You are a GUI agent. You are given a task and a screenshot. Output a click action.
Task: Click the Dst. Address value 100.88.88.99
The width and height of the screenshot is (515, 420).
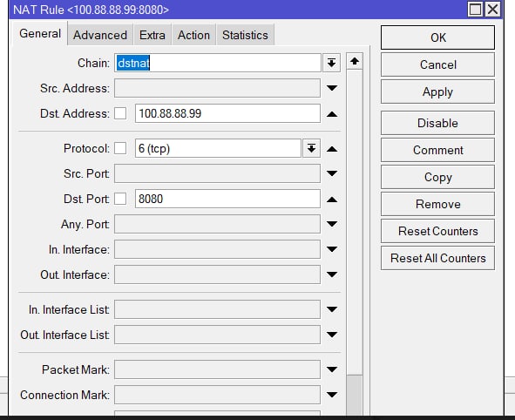227,113
